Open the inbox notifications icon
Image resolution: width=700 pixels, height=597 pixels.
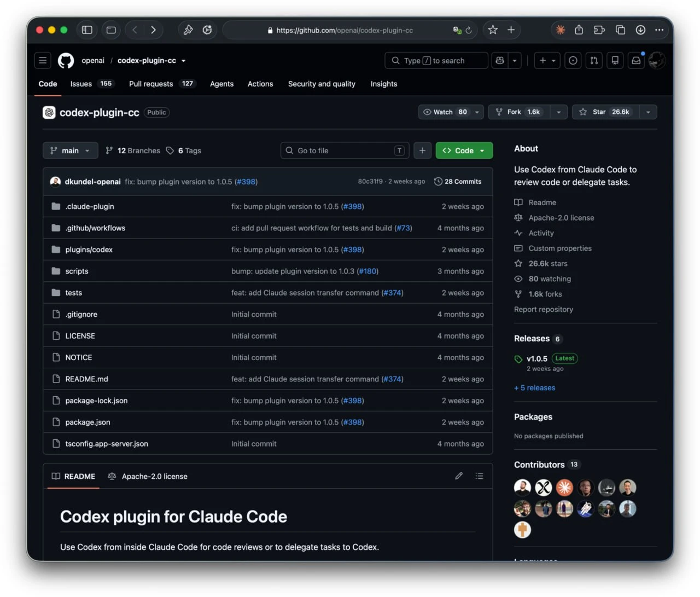(636, 60)
